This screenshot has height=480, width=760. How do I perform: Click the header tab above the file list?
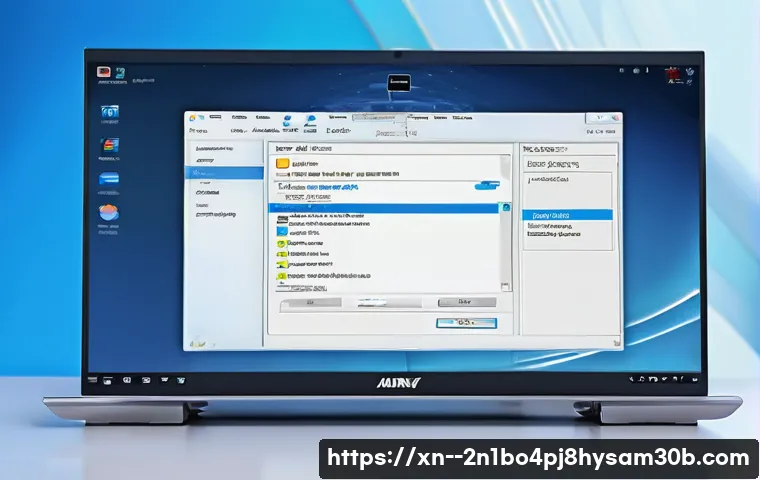click(x=304, y=148)
